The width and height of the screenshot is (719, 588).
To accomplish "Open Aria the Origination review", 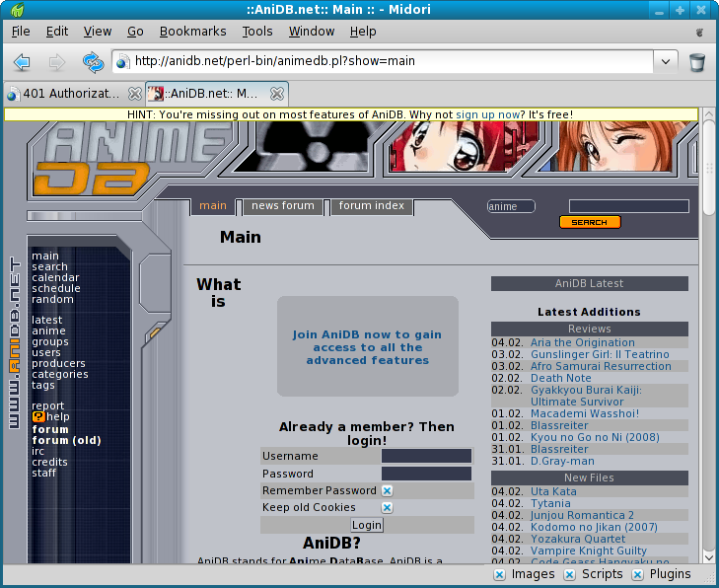I will pyautogui.click(x=582, y=342).
